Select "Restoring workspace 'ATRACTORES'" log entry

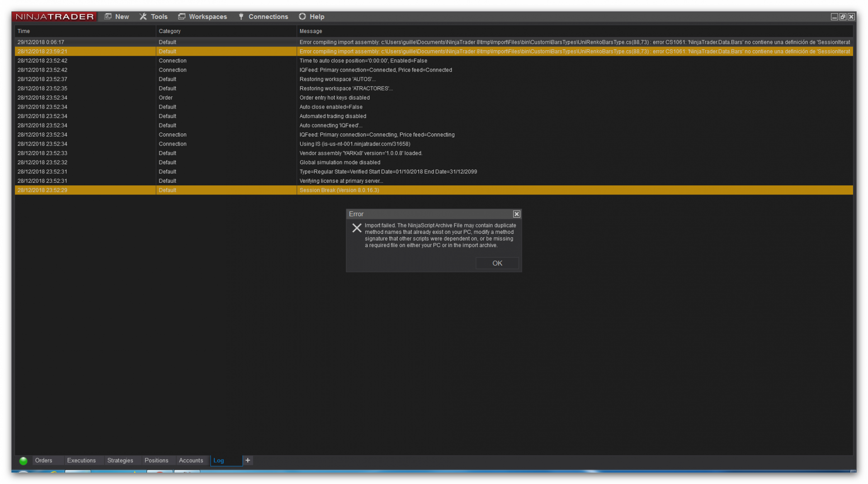coord(434,89)
